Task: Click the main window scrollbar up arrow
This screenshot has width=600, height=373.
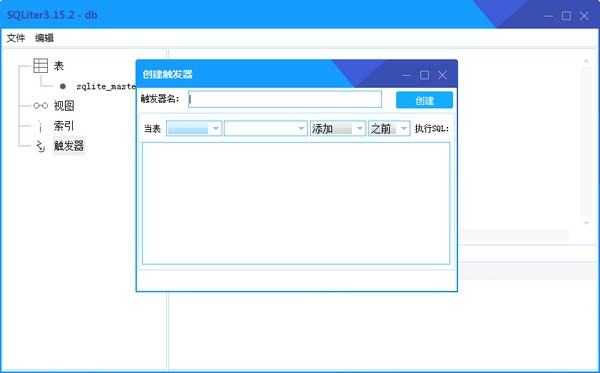Action: [x=586, y=61]
